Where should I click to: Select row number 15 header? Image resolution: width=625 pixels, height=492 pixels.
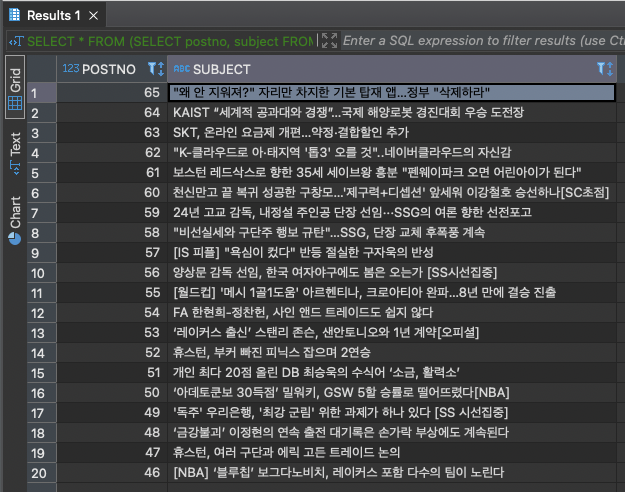pos(42,373)
